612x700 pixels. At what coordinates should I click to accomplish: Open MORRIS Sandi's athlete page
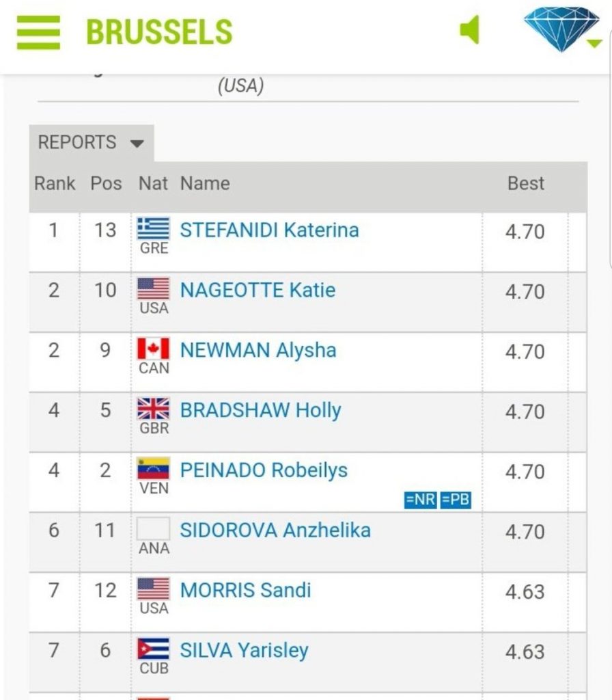click(x=245, y=590)
